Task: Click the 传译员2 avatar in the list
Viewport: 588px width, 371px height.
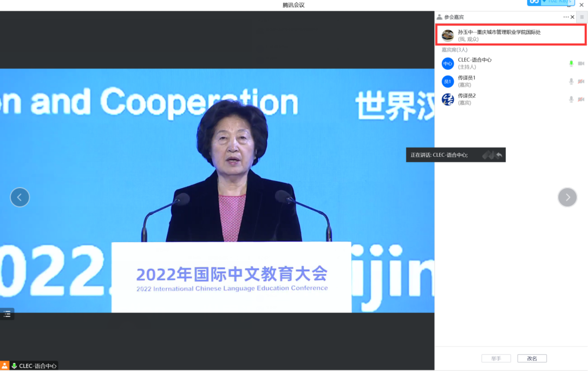Action: [448, 100]
